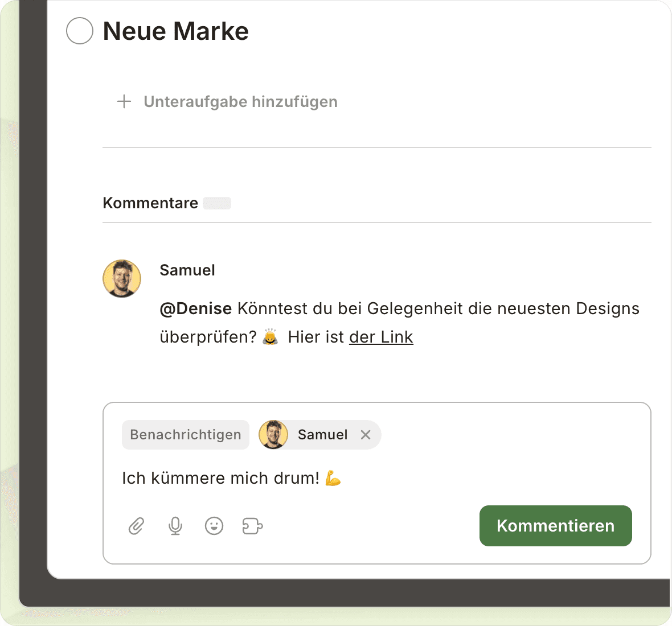Open the emoji picker
The height and width of the screenshot is (626, 672).
point(214,526)
